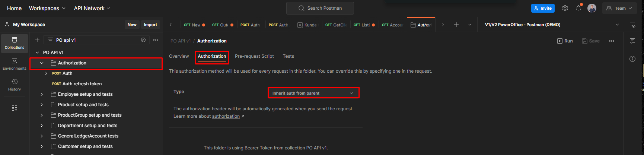Open Environments in the sidebar
The height and width of the screenshot is (155, 644).
point(15,64)
